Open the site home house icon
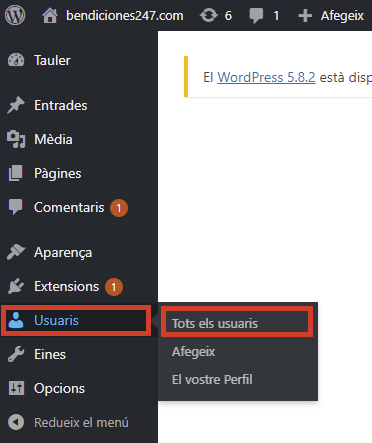 tap(50, 16)
